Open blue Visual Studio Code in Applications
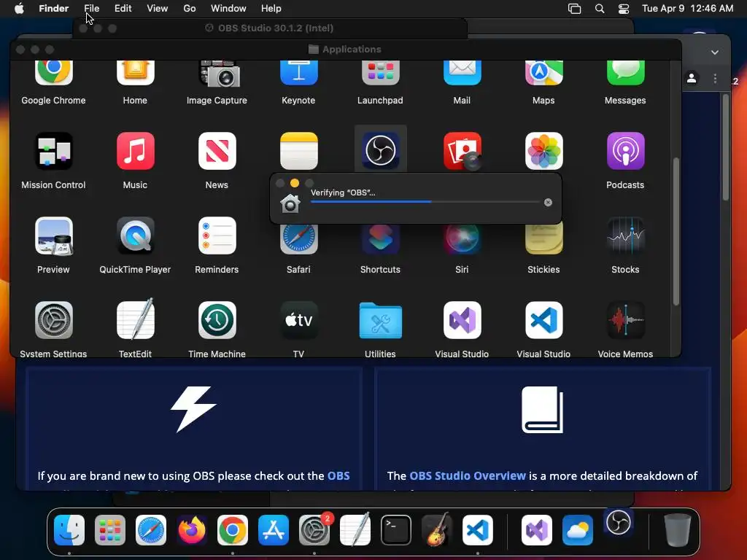 coord(543,321)
